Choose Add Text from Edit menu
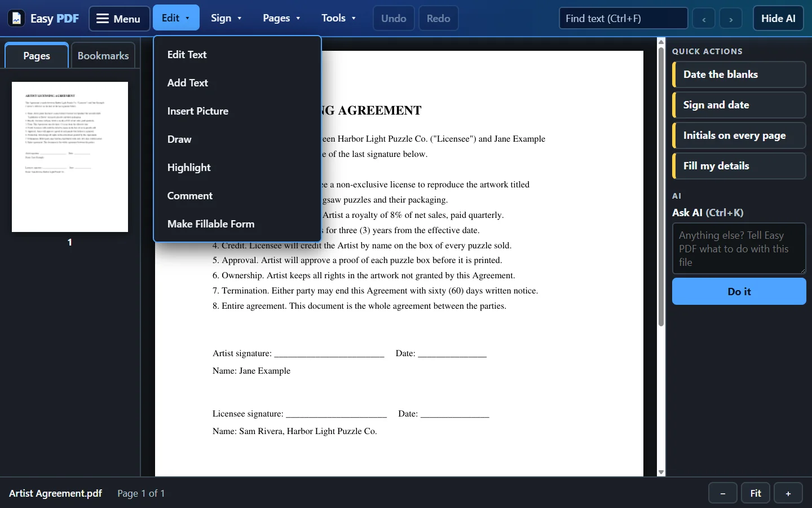Image resolution: width=812 pixels, height=508 pixels. pyautogui.click(x=237, y=83)
